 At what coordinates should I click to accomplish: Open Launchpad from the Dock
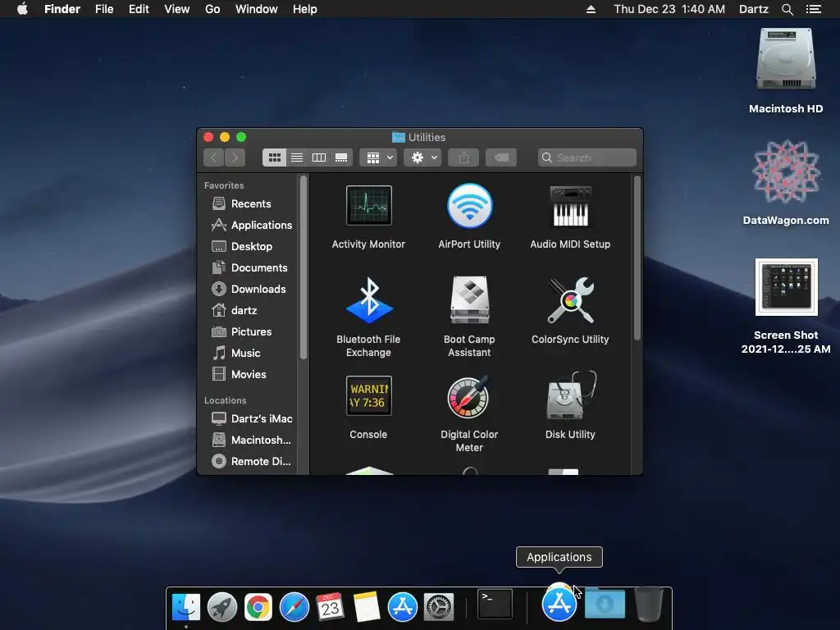tap(221, 607)
